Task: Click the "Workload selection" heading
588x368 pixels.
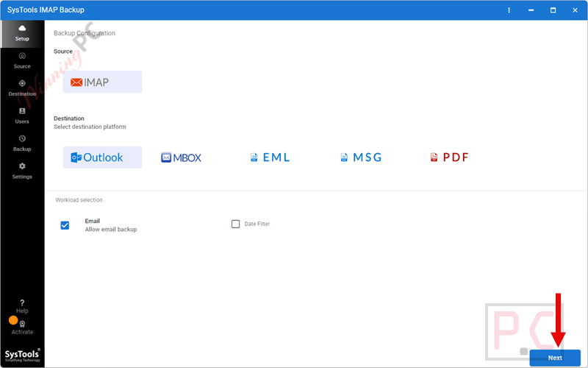Action: [79, 200]
